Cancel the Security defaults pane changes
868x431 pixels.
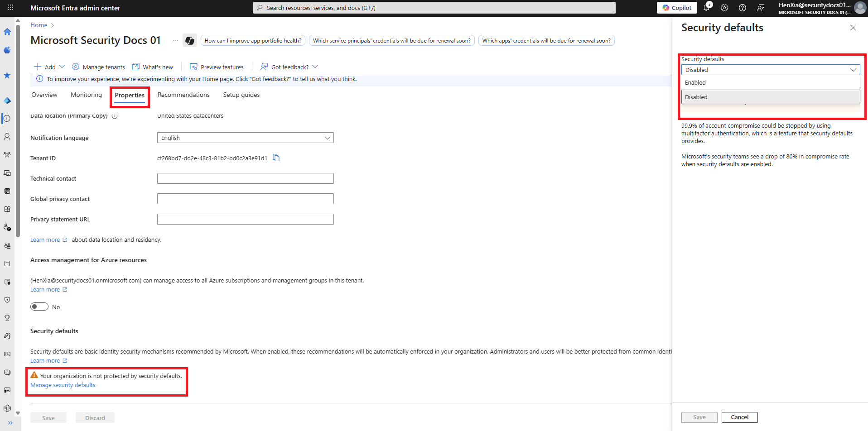click(x=739, y=417)
